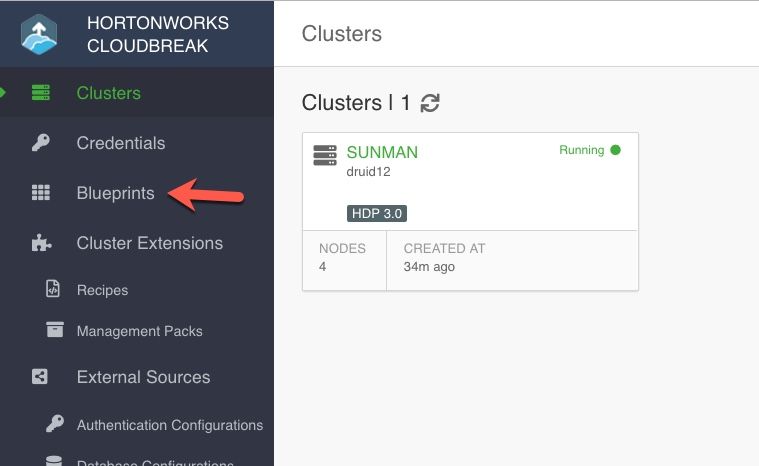759x466 pixels.
Task: Click the External Sources share icon
Action: pos(41,377)
